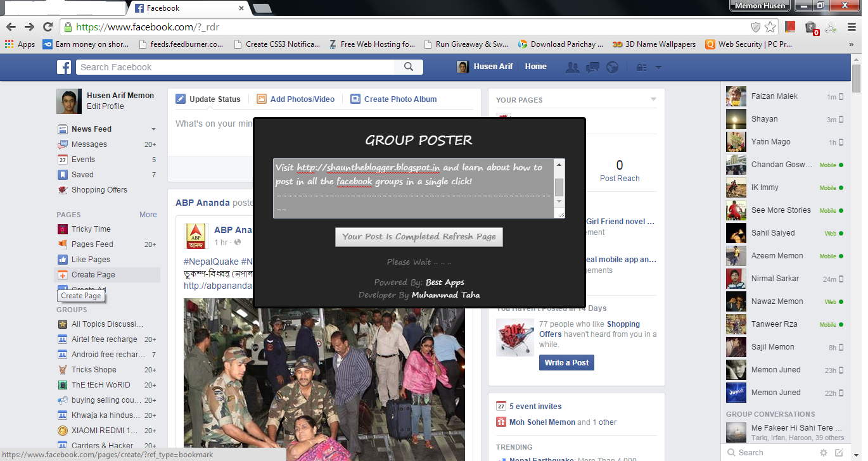868x461 pixels.
Task: Click Best Apps link in Group Poster
Action: point(445,282)
